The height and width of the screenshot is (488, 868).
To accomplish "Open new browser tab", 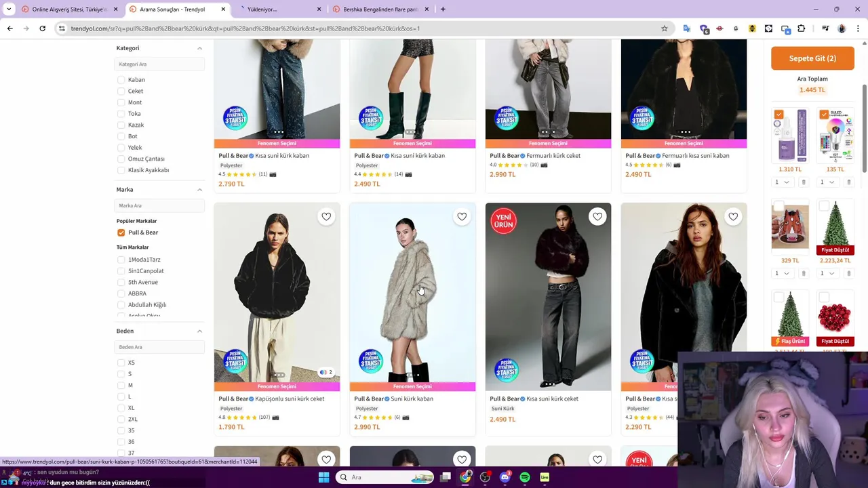I will click(x=443, y=9).
